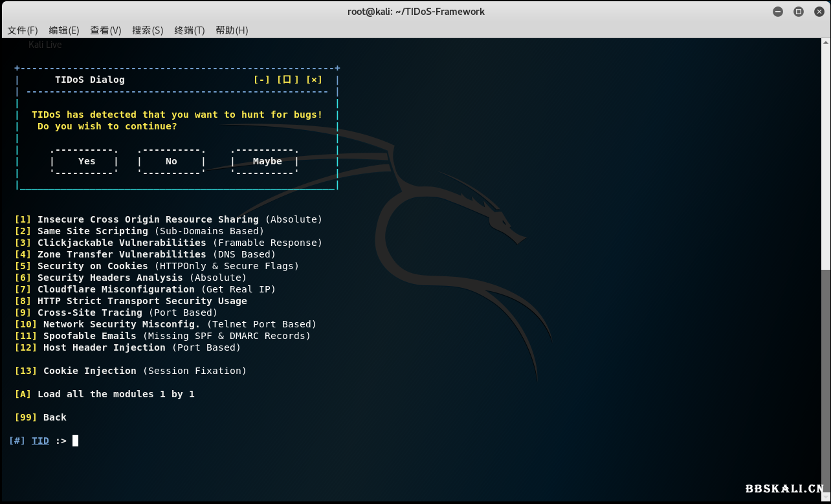The width and height of the screenshot is (831, 504).
Task: Open the 搜索(S) menu
Action: coord(148,30)
